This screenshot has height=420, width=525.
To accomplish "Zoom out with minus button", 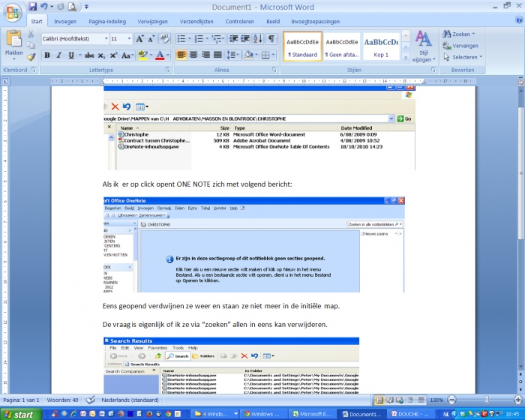I will [452, 400].
